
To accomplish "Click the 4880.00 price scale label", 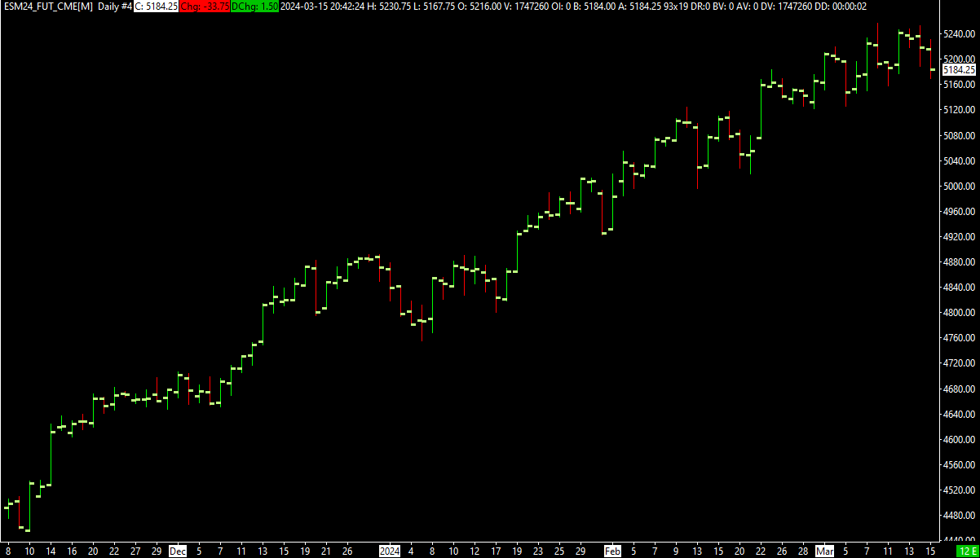I will (960, 262).
